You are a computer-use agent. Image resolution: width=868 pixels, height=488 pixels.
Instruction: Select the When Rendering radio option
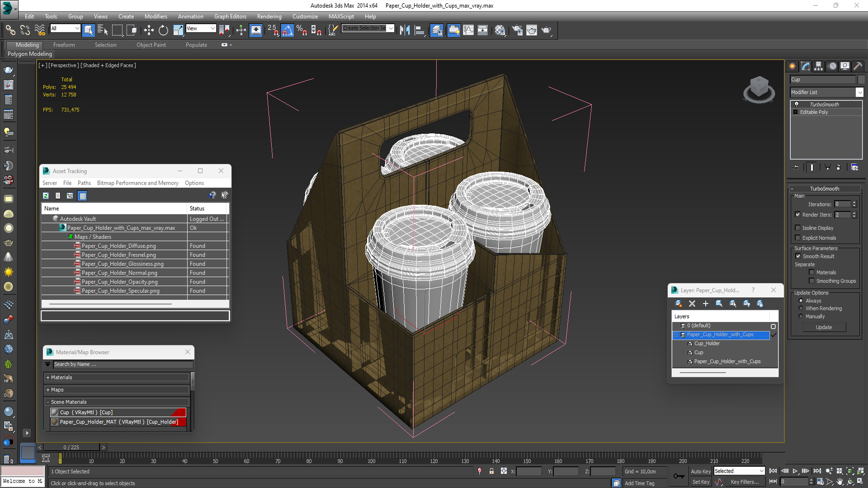pyautogui.click(x=801, y=308)
